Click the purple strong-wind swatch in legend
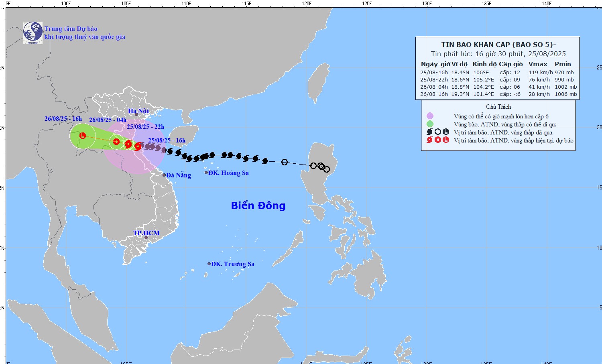602x364 pixels. click(x=430, y=116)
